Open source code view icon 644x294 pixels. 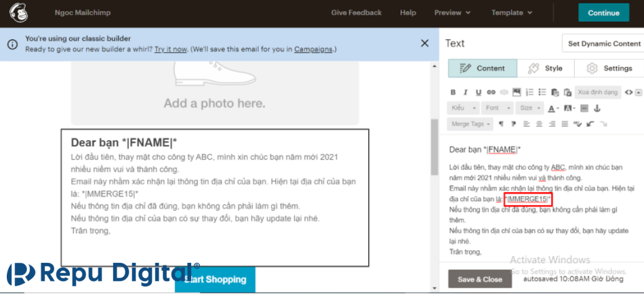click(x=628, y=92)
